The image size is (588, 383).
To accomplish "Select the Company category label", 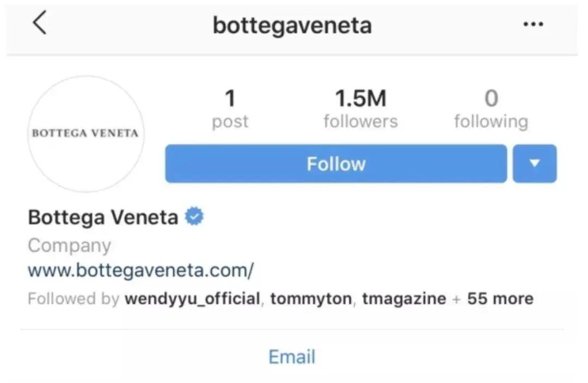I will point(69,245).
